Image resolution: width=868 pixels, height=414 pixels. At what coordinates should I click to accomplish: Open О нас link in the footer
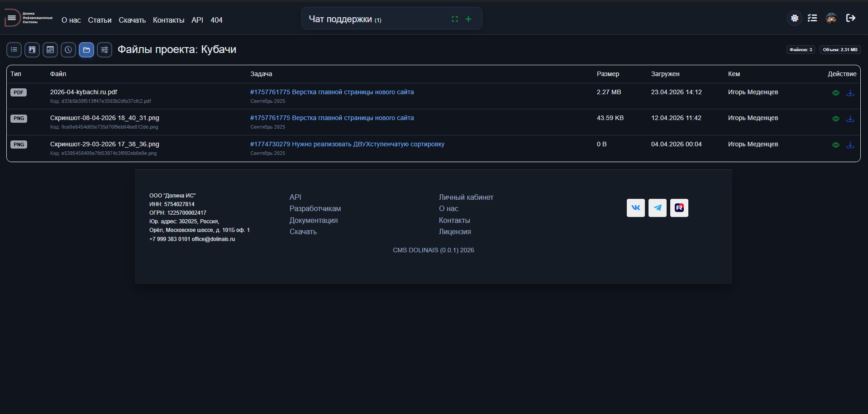point(448,208)
